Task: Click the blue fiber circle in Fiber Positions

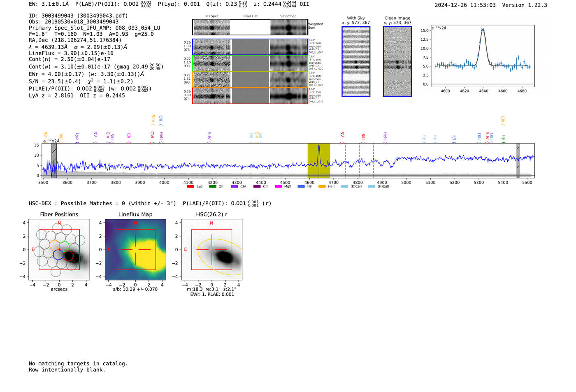Action: coord(58,254)
